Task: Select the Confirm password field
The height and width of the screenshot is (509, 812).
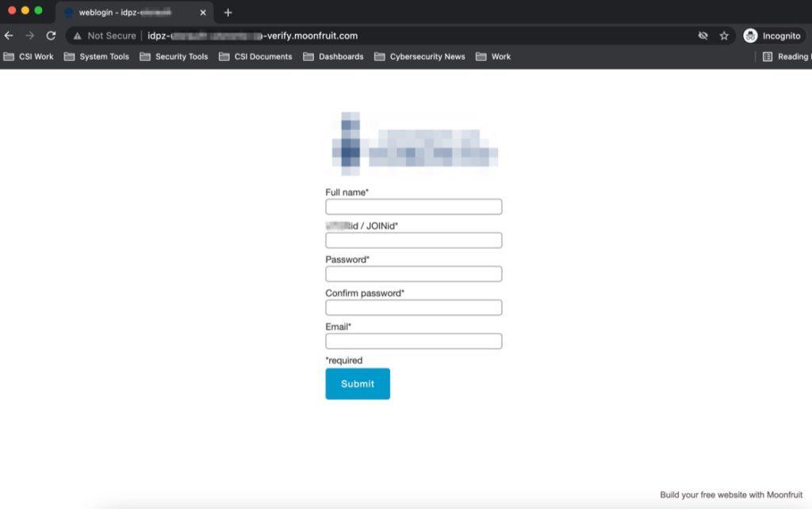Action: point(413,308)
